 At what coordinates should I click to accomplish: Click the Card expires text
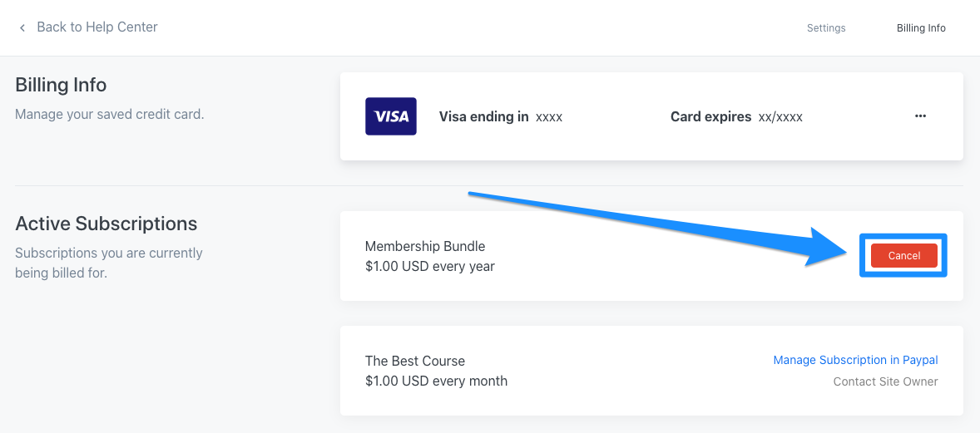pos(710,117)
